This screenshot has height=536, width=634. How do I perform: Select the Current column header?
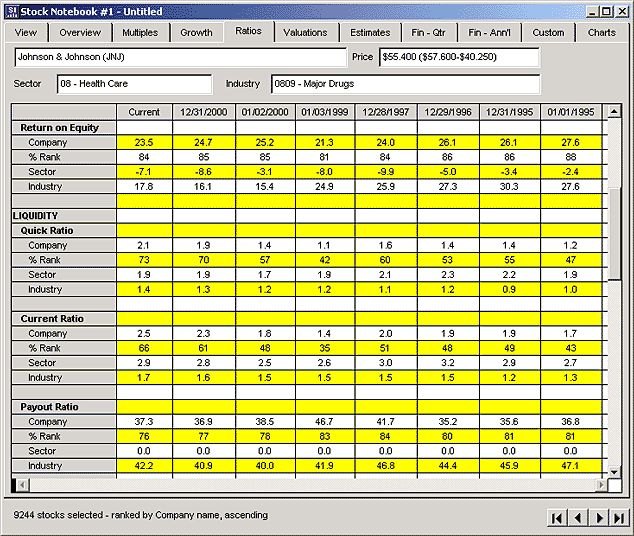pos(144,112)
